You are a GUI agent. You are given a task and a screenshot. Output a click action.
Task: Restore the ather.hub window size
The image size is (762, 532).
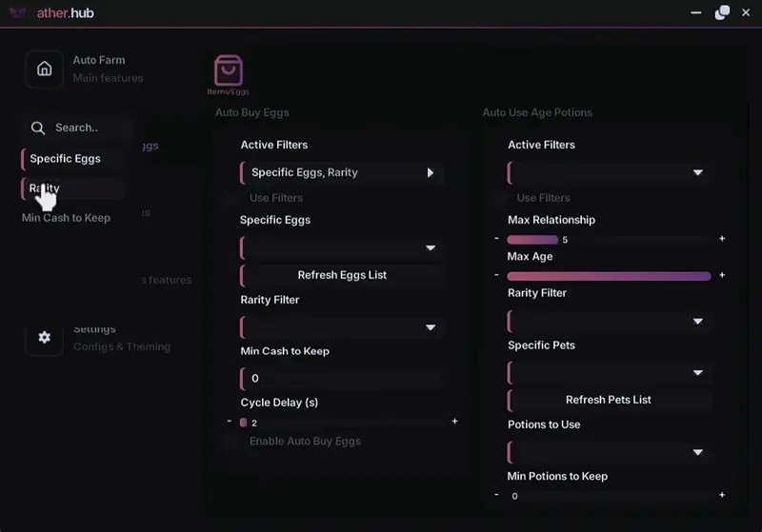[x=722, y=12]
